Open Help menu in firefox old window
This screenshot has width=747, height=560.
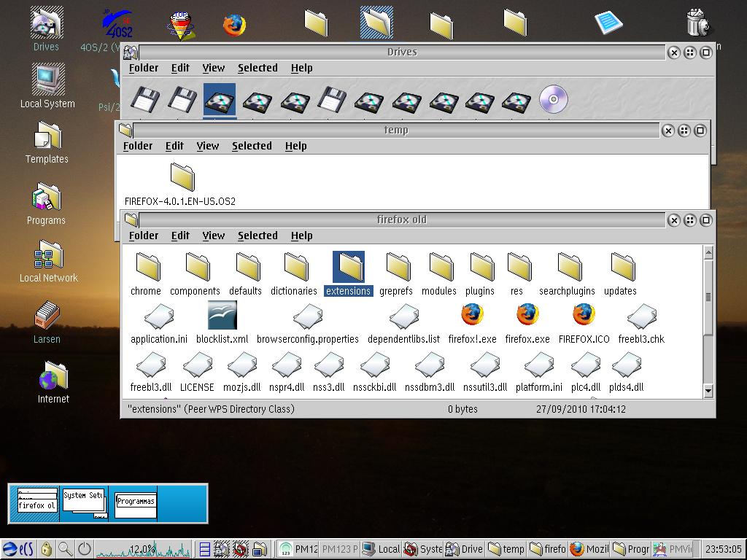click(x=301, y=236)
